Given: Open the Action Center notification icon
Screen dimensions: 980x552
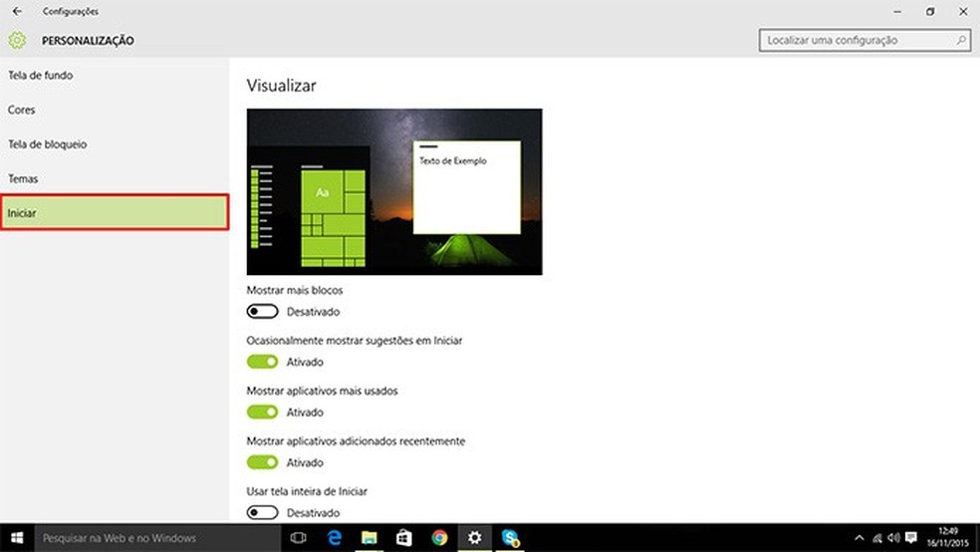Looking at the screenshot, I should (x=911, y=538).
